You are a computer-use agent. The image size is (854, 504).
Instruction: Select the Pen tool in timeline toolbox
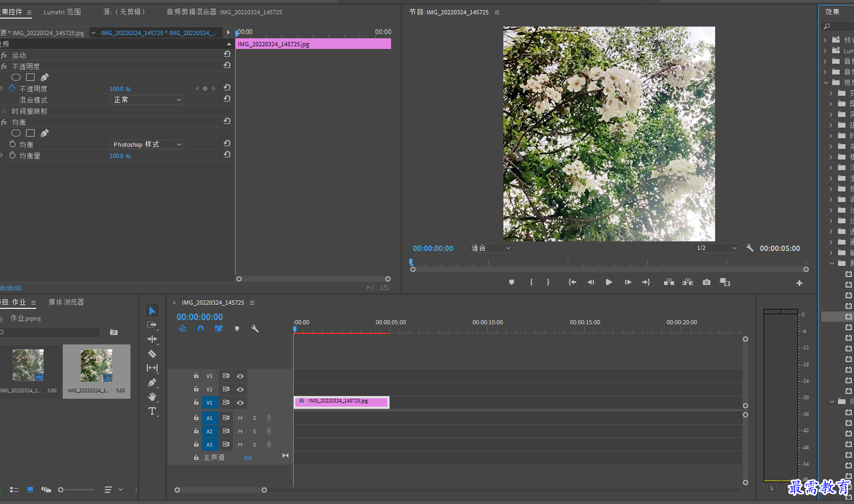[152, 382]
